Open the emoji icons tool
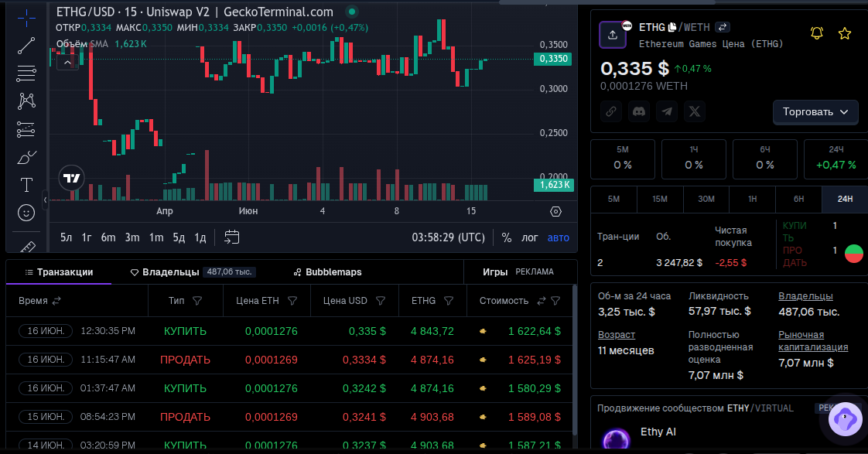Image resolution: width=868 pixels, height=454 pixels. coord(26,213)
